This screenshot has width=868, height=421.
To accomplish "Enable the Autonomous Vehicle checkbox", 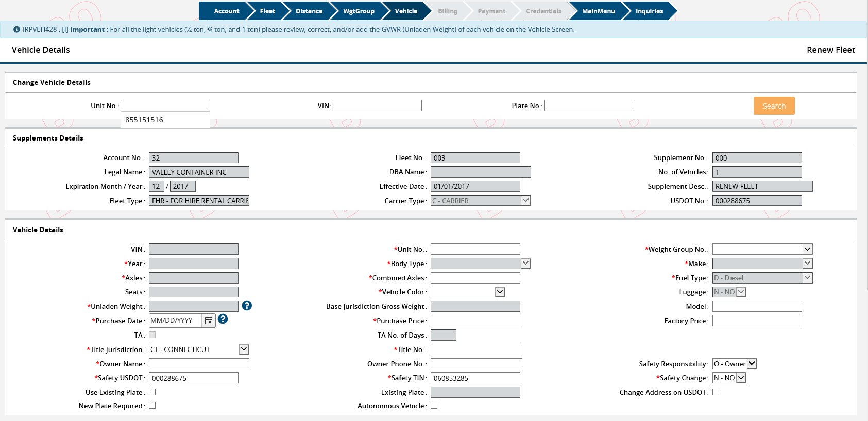I will click(x=434, y=406).
